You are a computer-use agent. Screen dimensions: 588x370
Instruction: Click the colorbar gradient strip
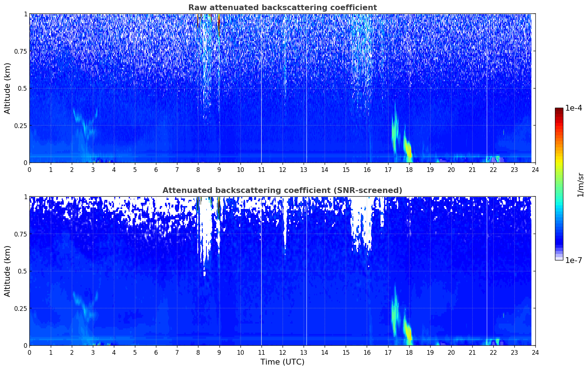click(559, 184)
